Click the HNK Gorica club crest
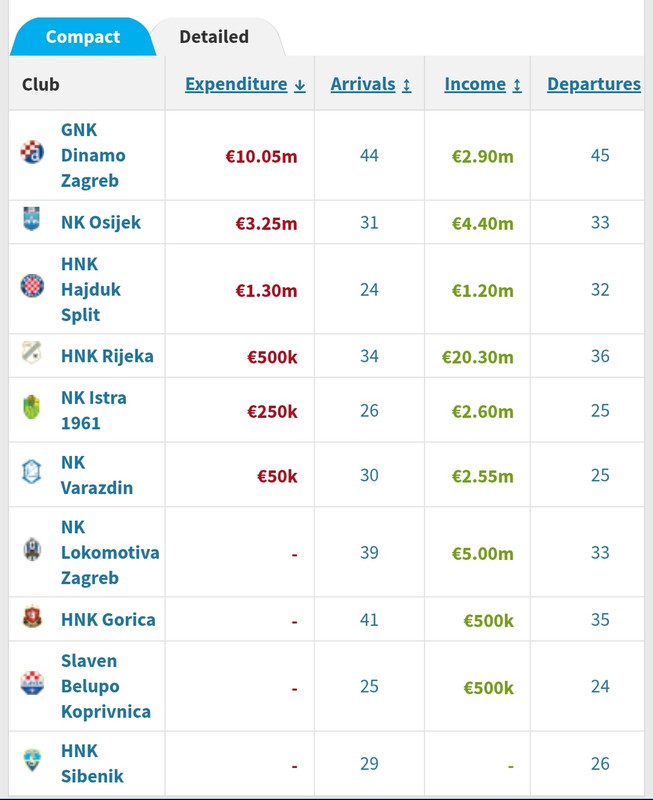This screenshot has height=800, width=653. pyautogui.click(x=32, y=616)
